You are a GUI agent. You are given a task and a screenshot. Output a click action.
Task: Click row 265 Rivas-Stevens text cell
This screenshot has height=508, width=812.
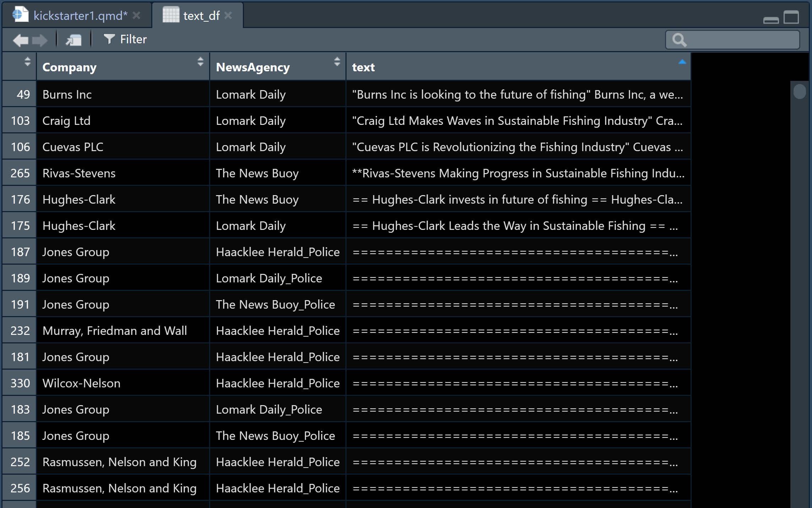point(518,173)
